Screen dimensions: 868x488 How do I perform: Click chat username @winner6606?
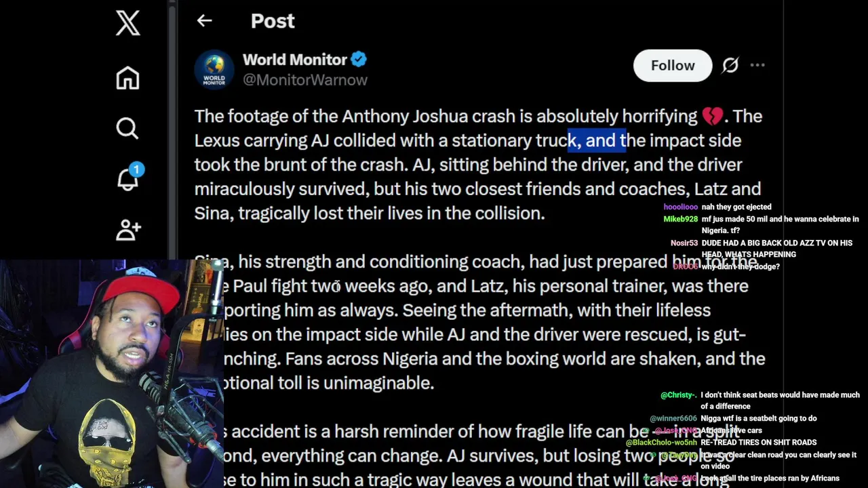tap(673, 419)
